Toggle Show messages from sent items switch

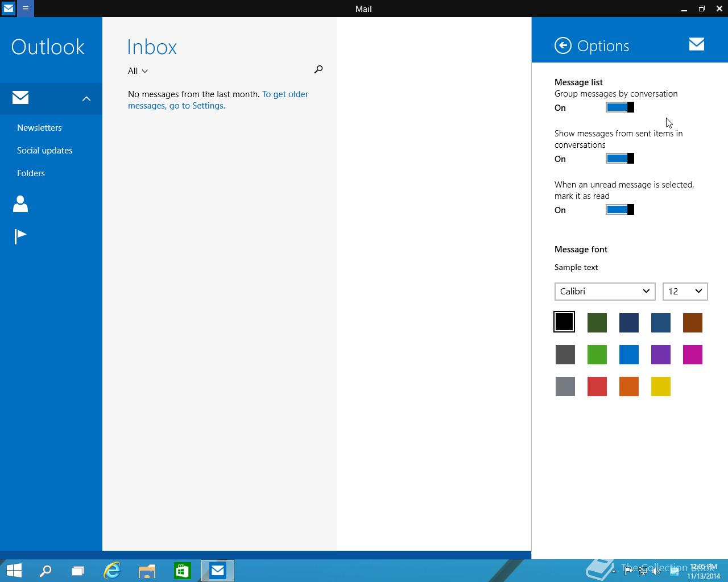click(620, 159)
